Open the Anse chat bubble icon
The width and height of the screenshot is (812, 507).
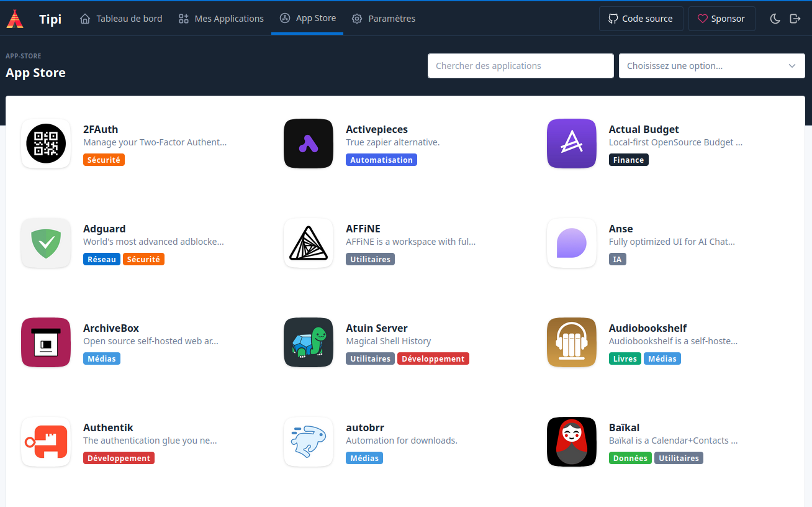coord(572,243)
